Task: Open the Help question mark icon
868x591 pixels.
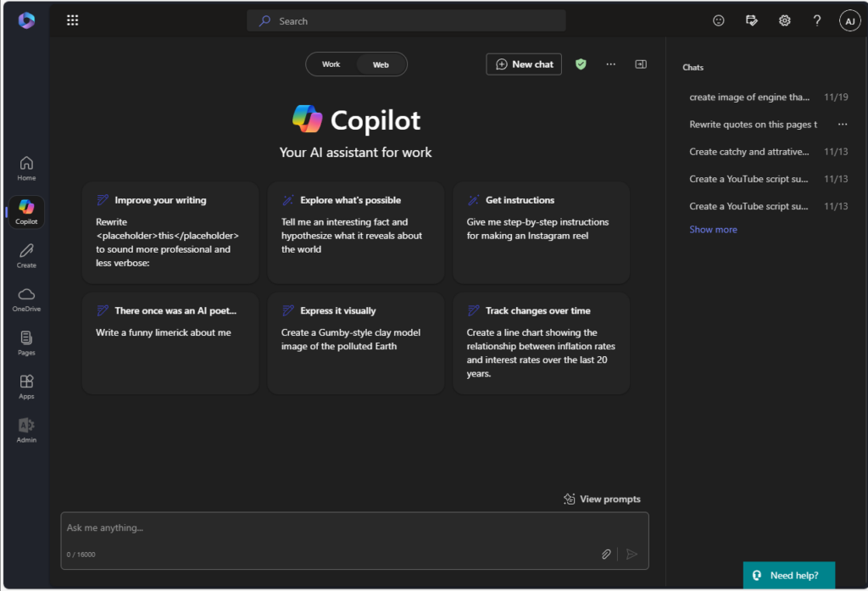Action: pyautogui.click(x=817, y=20)
